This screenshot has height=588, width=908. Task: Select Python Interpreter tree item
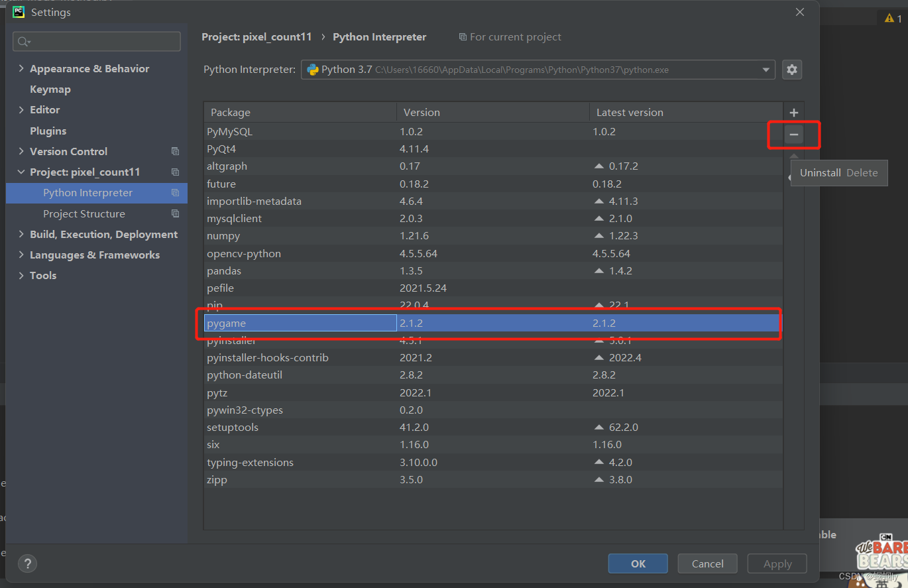coord(97,193)
